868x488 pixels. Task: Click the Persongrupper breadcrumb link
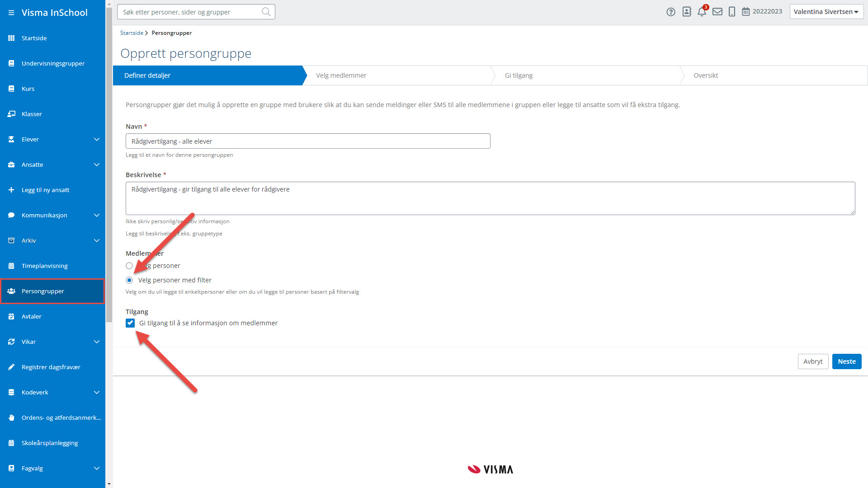(172, 33)
